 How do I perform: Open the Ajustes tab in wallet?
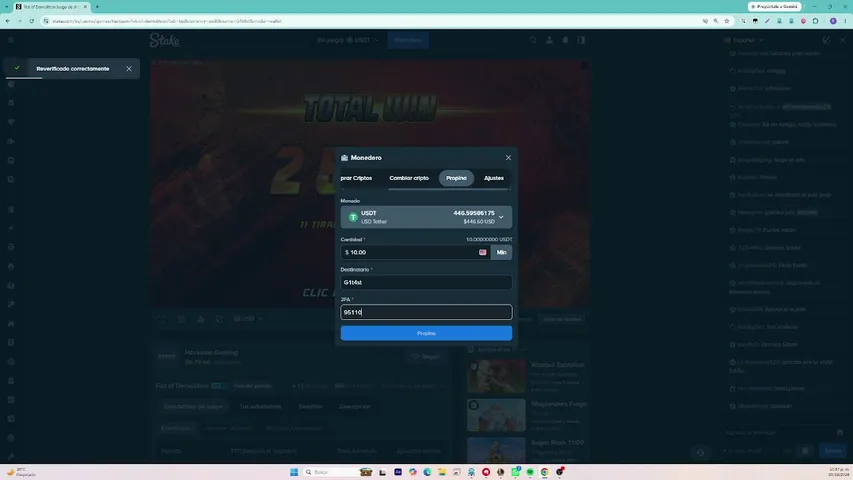pyautogui.click(x=493, y=178)
